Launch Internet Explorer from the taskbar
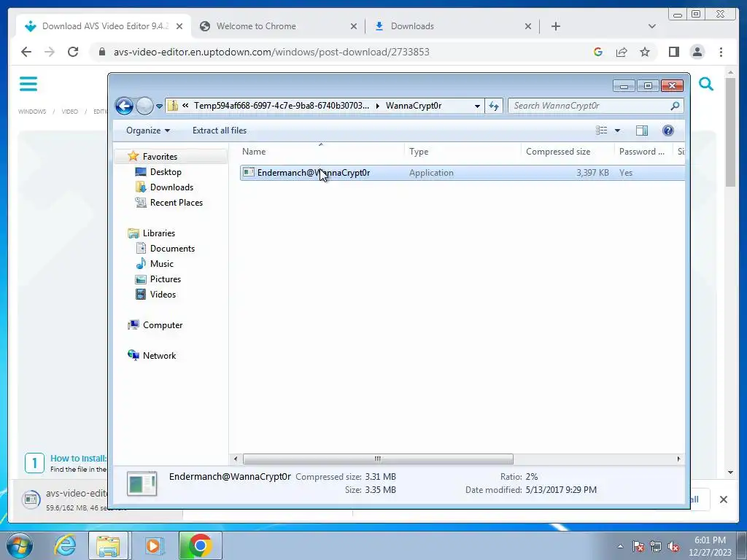Screen dimensions: 747x560 click(x=65, y=545)
